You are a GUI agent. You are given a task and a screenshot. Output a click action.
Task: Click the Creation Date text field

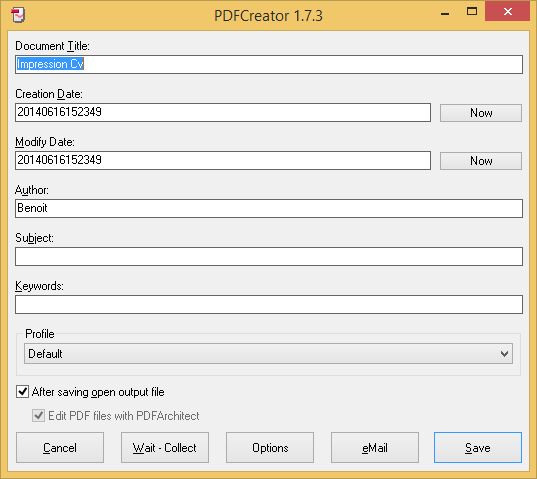point(223,112)
